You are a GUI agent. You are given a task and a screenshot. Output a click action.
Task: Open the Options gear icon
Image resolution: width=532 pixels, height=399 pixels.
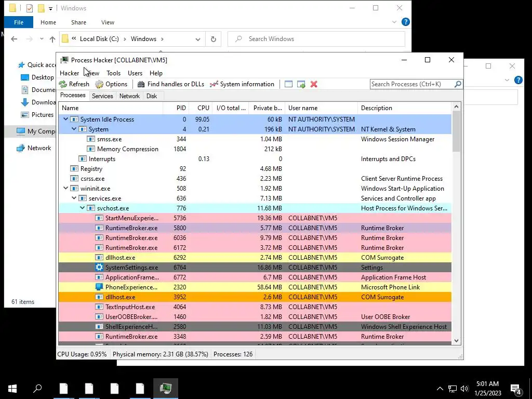[x=99, y=84]
